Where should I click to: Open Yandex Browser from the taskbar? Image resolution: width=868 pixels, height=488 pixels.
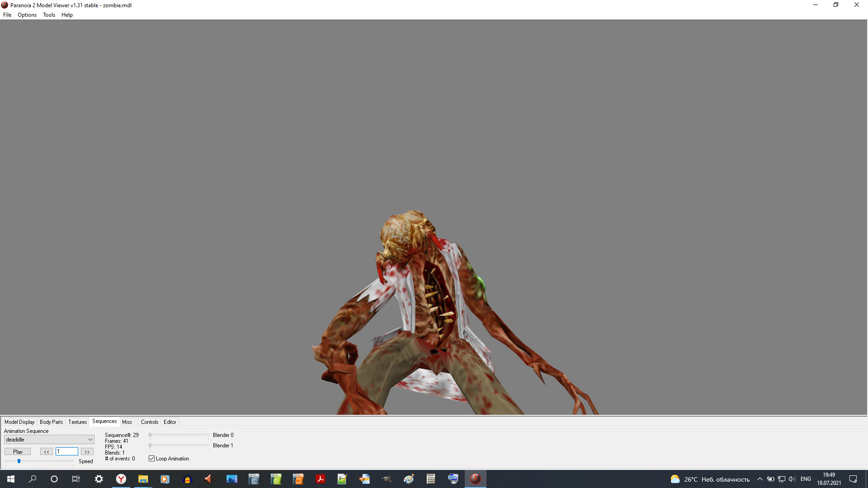(x=121, y=479)
